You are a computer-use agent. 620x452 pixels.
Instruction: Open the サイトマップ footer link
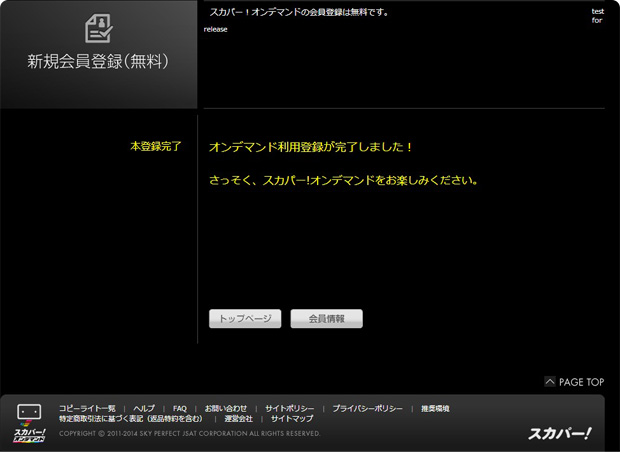292,418
